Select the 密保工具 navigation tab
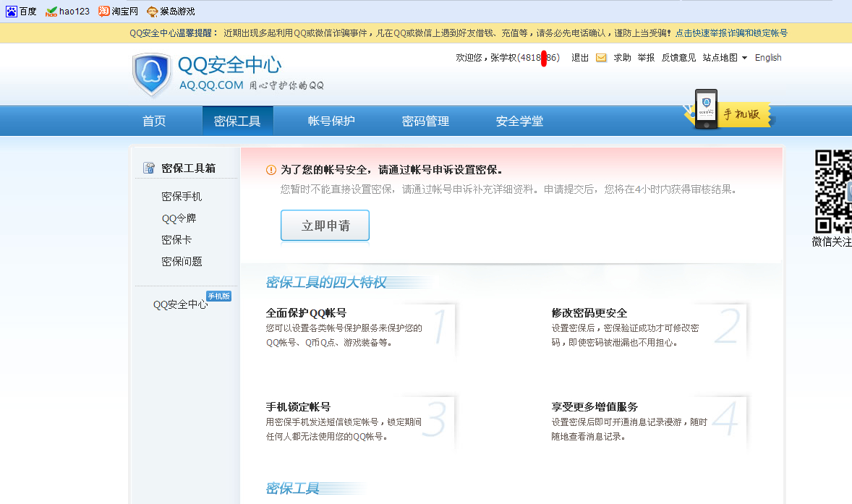 pos(237,121)
